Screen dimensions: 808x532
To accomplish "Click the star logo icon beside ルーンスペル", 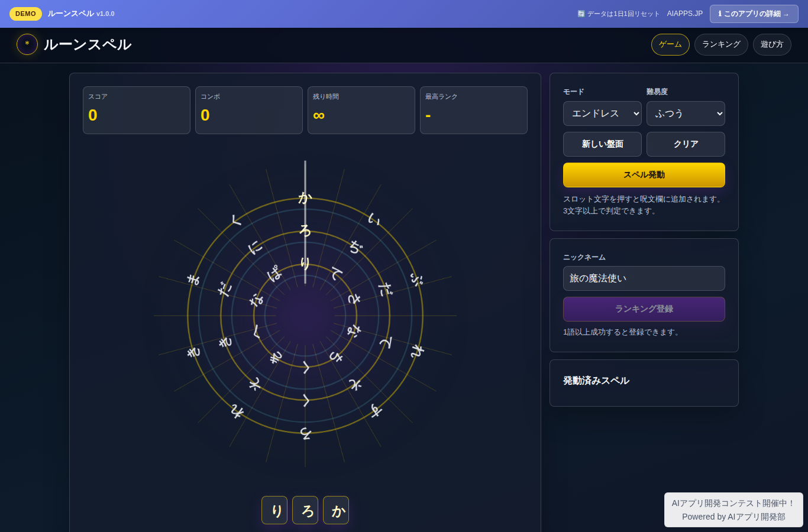I will pos(27,44).
